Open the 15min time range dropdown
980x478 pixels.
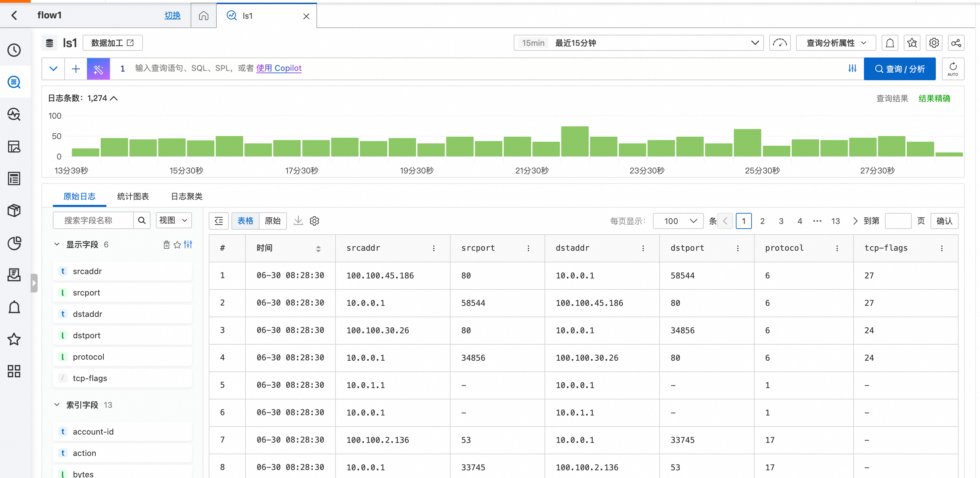click(639, 43)
